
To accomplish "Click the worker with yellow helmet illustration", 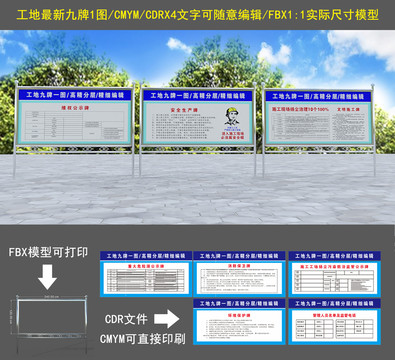I will [x=232, y=117].
